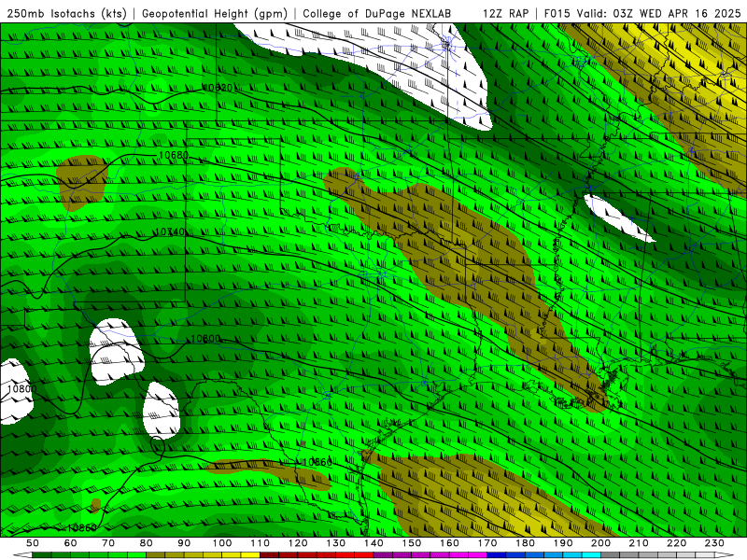747x560 pixels.
Task: Click the "12Z RAP" model run label
Action: coord(505,13)
